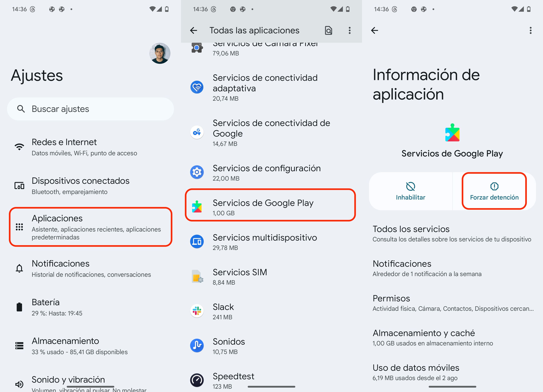Viewport: 543px width, 392px height.
Task: Open Dispositivos conectados settings
Action: [90, 186]
